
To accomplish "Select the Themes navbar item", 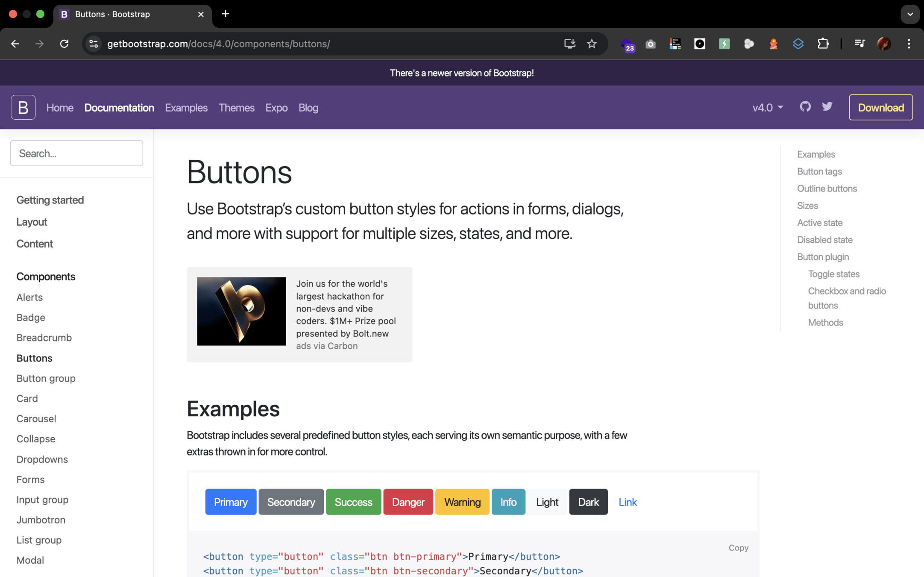I will [x=236, y=108].
